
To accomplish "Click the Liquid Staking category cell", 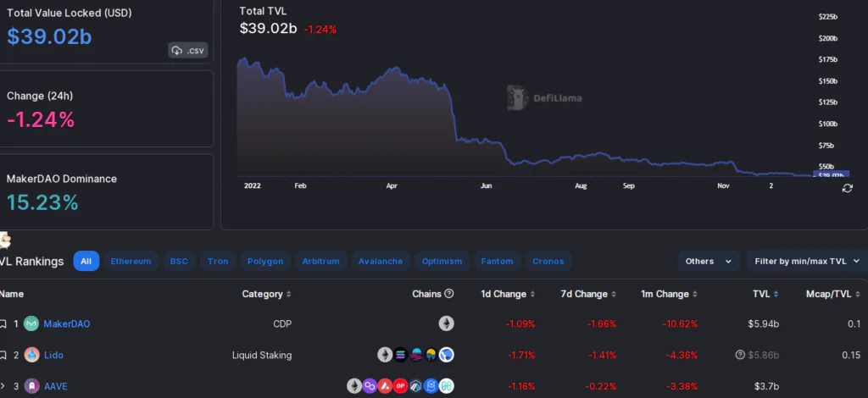I will [262, 355].
